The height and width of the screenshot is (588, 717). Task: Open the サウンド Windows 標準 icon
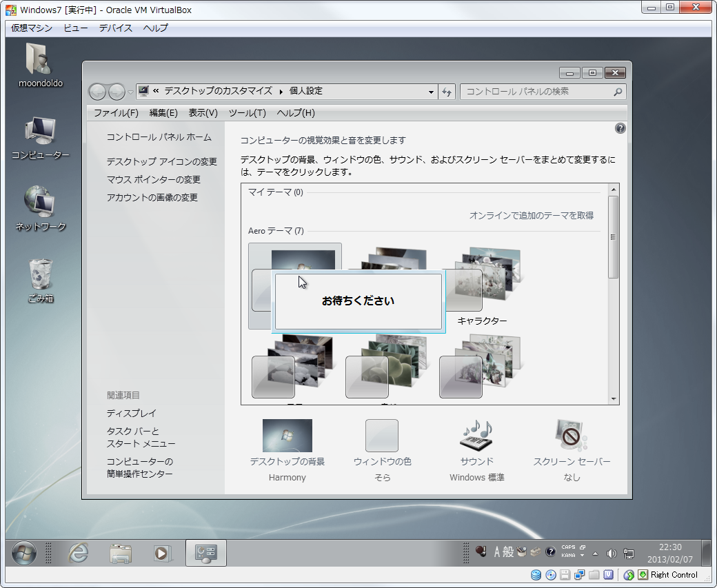[x=476, y=436]
